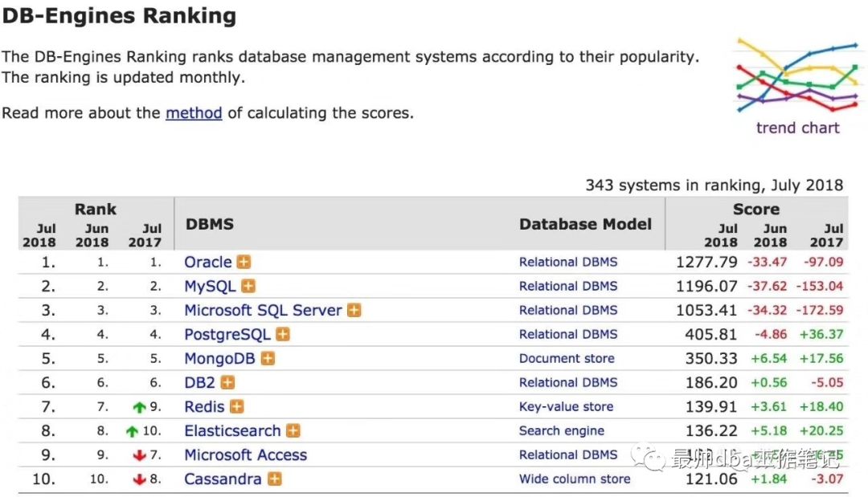The width and height of the screenshot is (868, 497).
Task: Open the Key-value store model link
Action: pos(566,407)
